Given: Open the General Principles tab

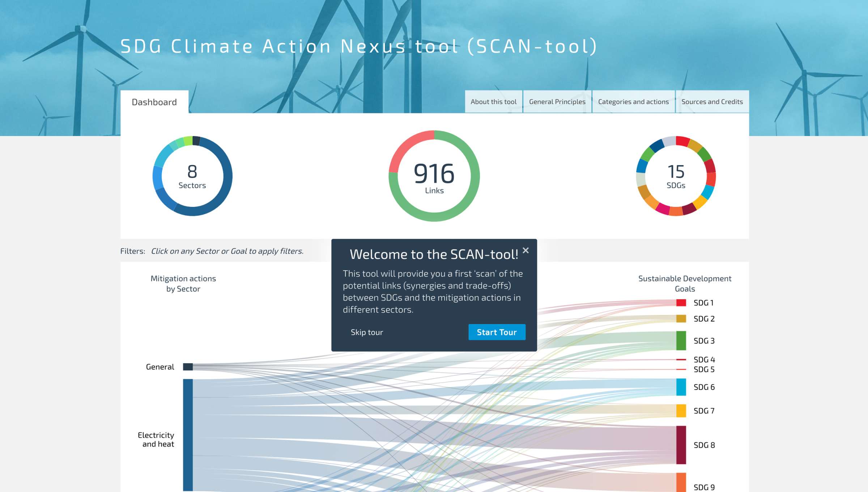Looking at the screenshot, I should click(557, 102).
